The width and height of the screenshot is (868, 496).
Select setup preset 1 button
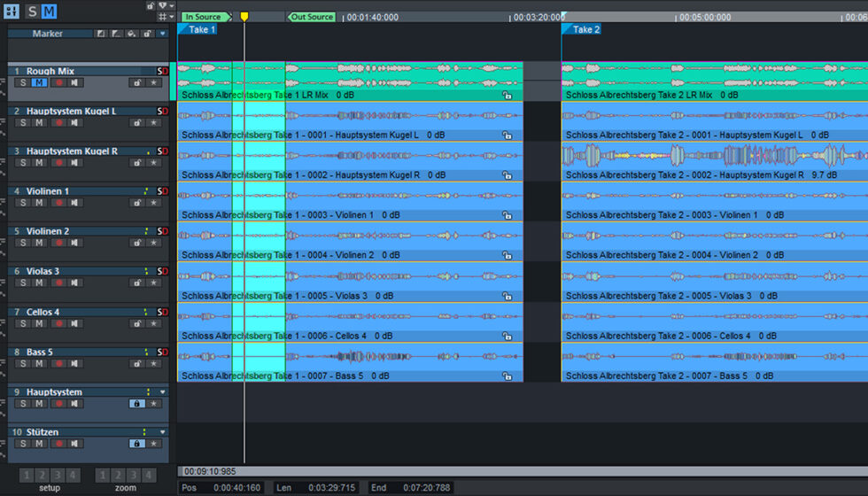(x=27, y=475)
